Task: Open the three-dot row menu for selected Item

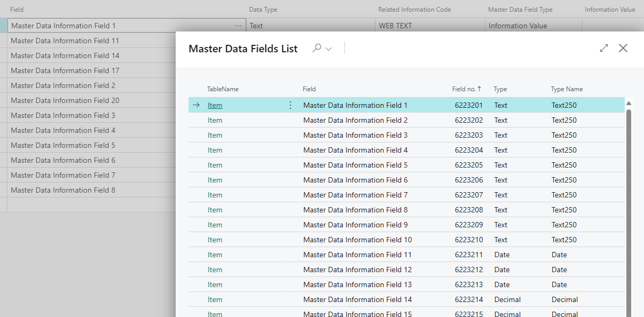Action: 290,105
